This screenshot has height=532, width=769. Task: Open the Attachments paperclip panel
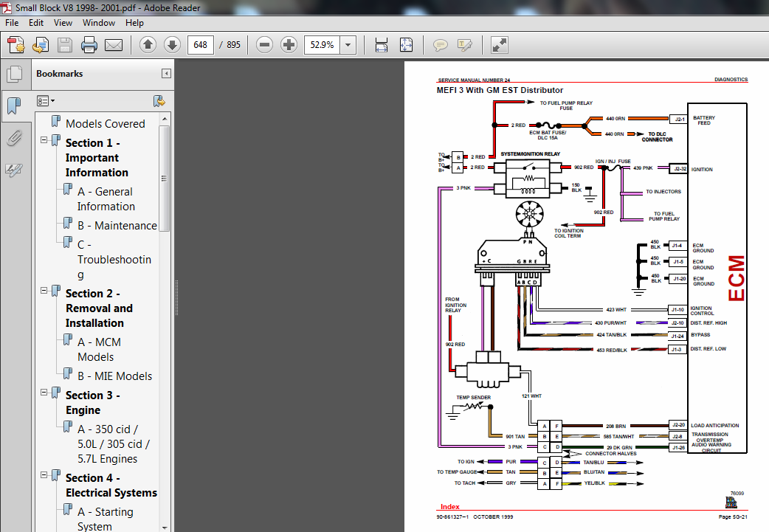click(14, 138)
